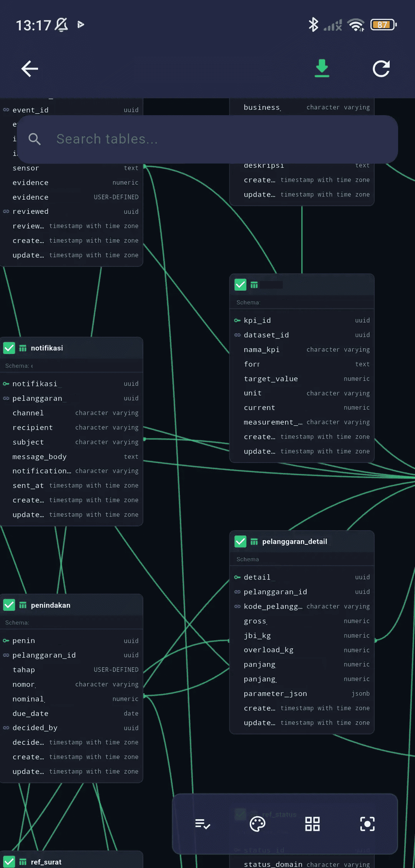The image size is (415, 868).
Task: Tap the pelanggaran_ link icon in notifikasi
Action: point(6,398)
